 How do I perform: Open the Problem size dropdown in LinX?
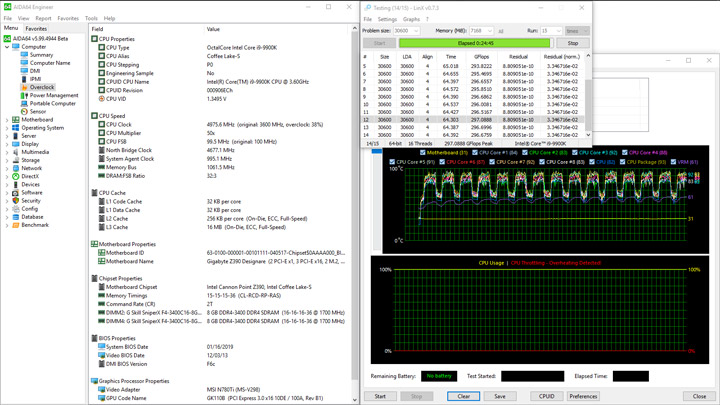406,31
